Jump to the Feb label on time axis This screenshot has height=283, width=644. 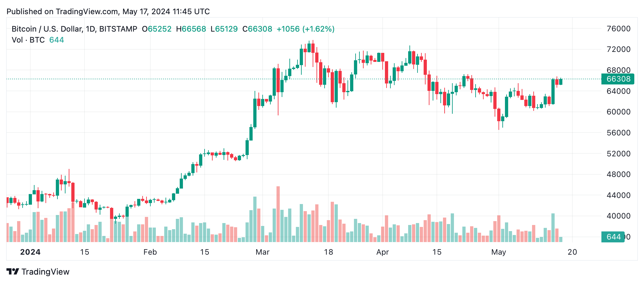click(150, 252)
